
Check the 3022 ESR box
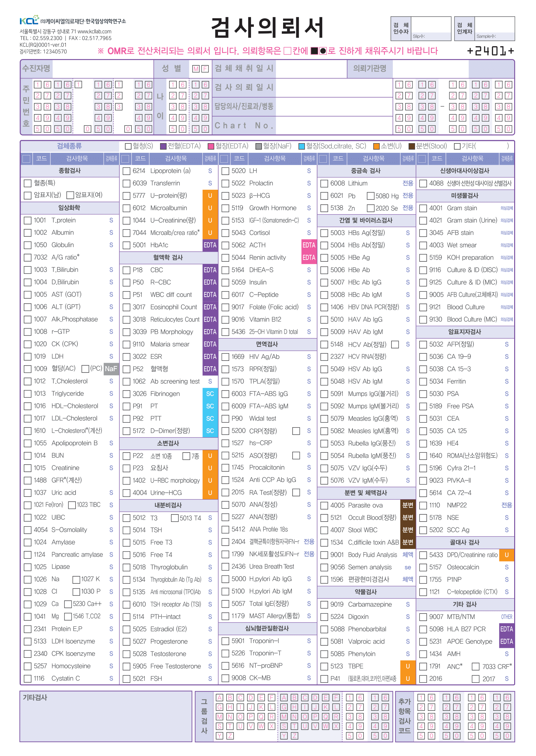point(126,357)
